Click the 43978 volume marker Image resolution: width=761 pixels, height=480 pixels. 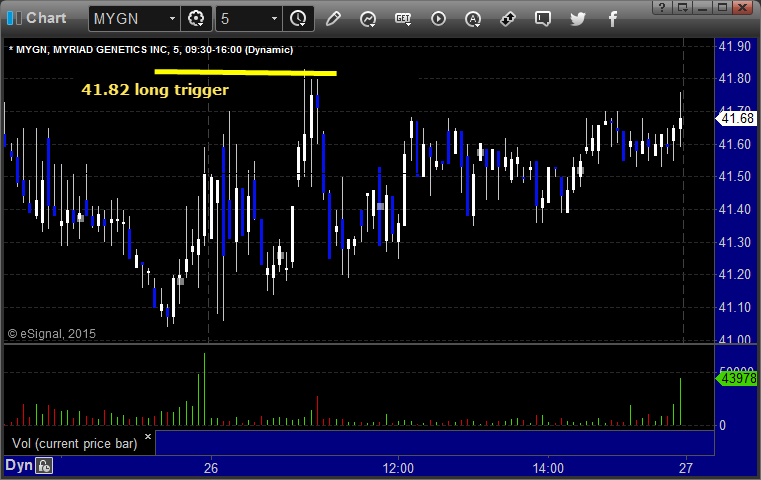tap(737, 378)
